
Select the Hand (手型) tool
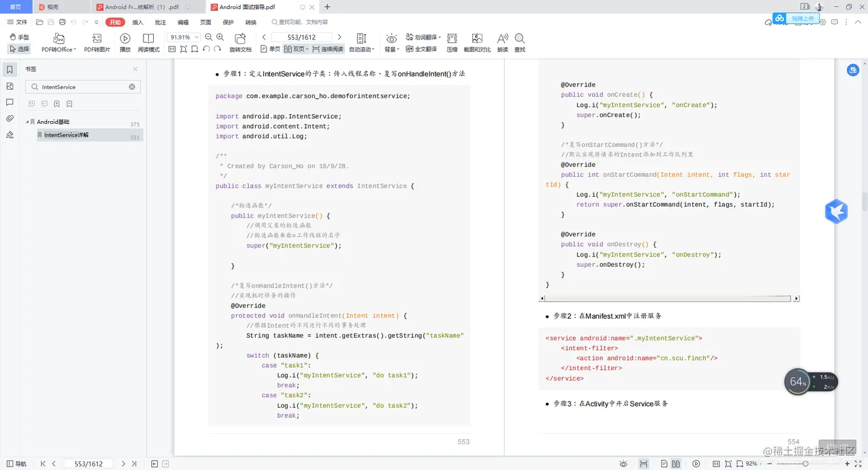[20, 37]
